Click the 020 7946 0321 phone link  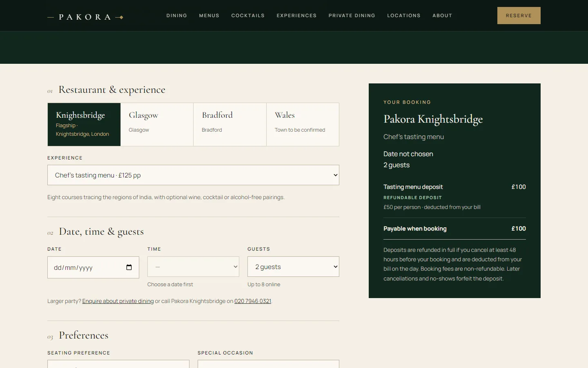pyautogui.click(x=253, y=301)
